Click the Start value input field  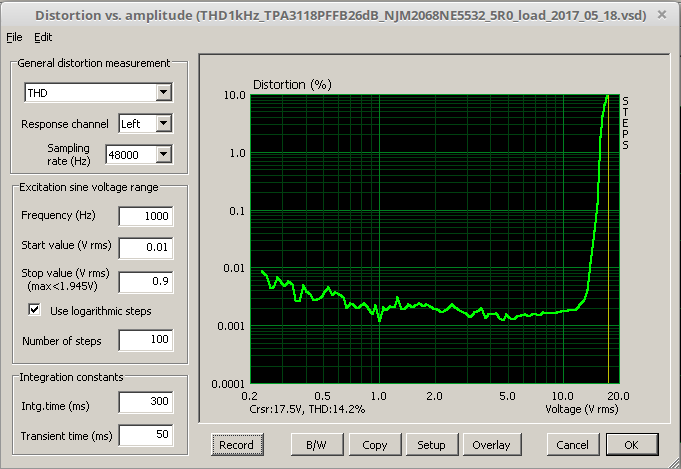[x=145, y=246]
